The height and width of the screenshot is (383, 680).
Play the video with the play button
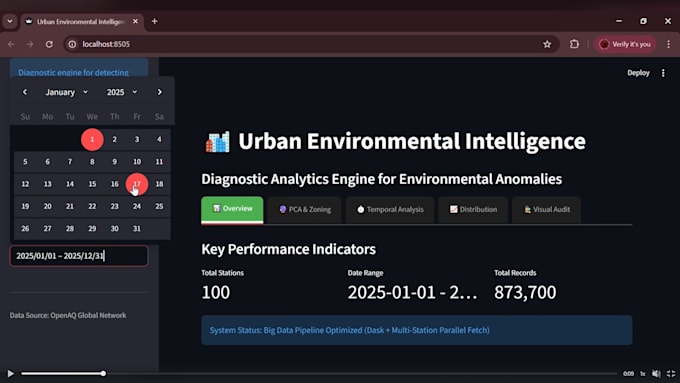coord(10,373)
